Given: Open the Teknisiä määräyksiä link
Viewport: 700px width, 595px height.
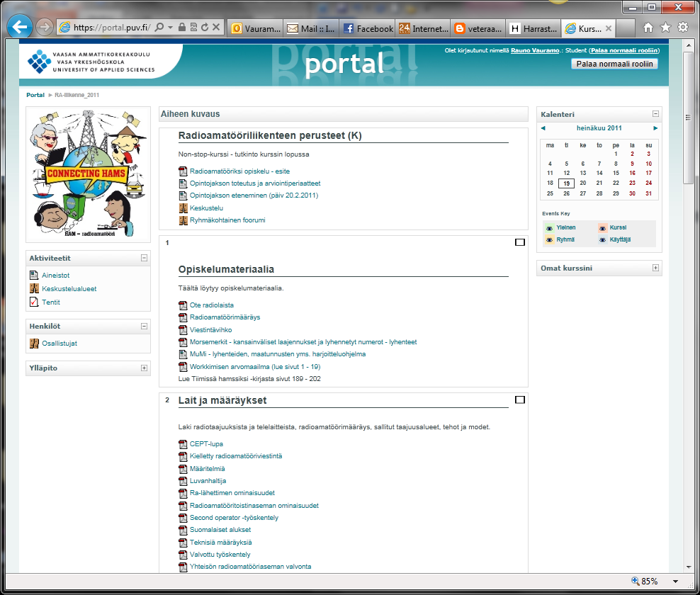Looking at the screenshot, I should tap(220, 543).
